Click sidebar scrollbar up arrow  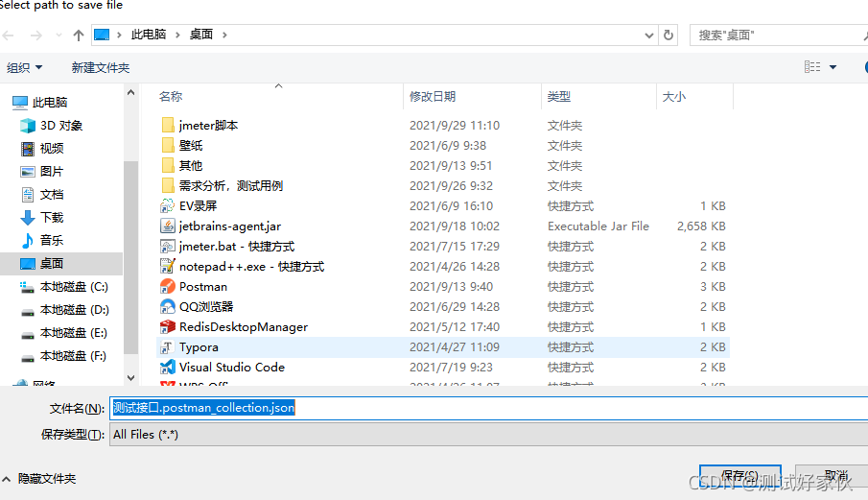(x=130, y=92)
